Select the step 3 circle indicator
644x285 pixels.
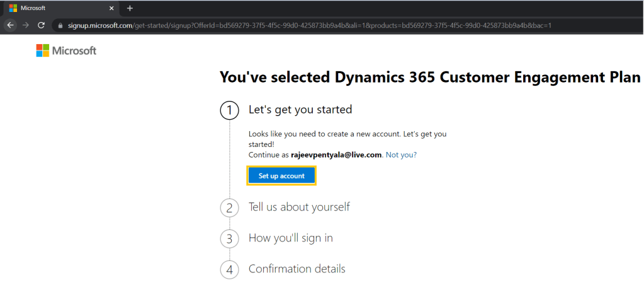coord(229,238)
